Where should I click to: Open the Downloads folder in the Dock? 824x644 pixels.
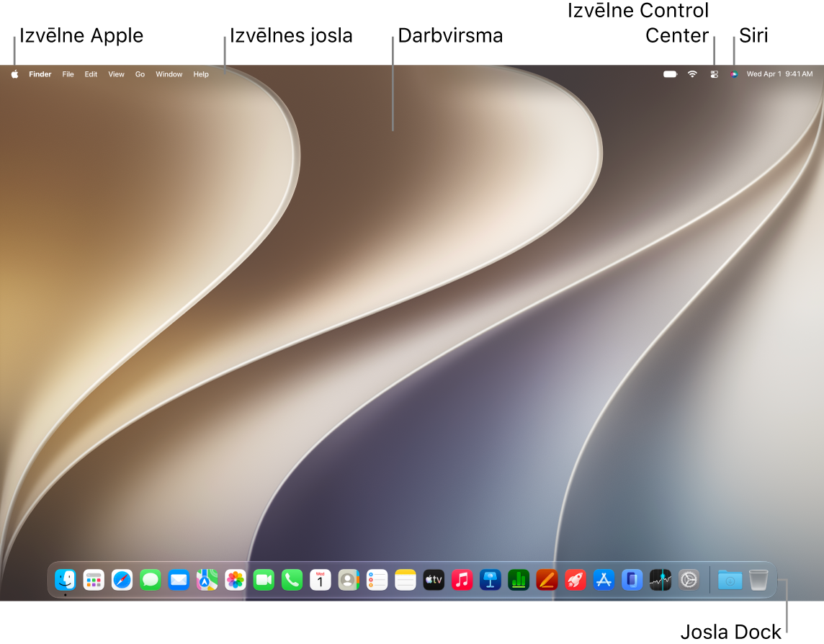(730, 580)
